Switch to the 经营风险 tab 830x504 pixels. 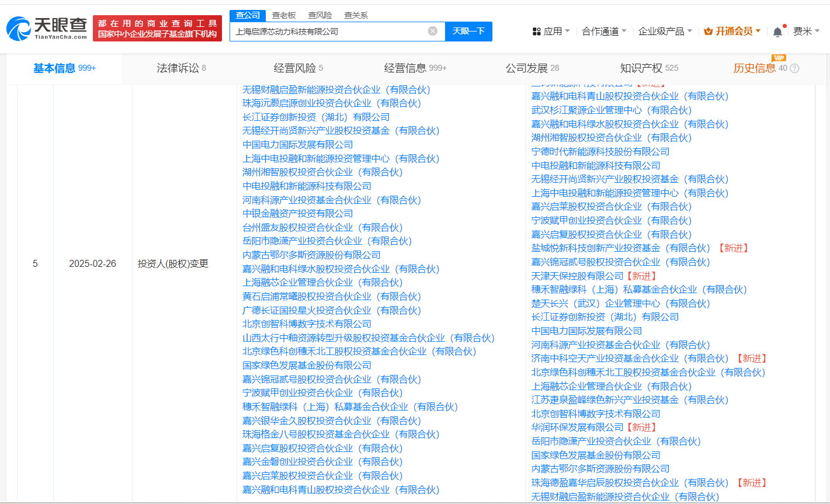(298, 68)
